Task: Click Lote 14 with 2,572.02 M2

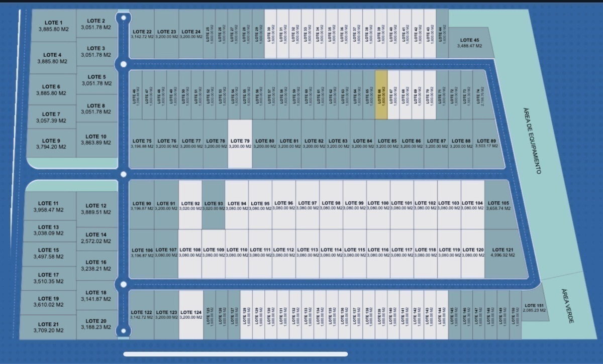Action: click(x=96, y=238)
